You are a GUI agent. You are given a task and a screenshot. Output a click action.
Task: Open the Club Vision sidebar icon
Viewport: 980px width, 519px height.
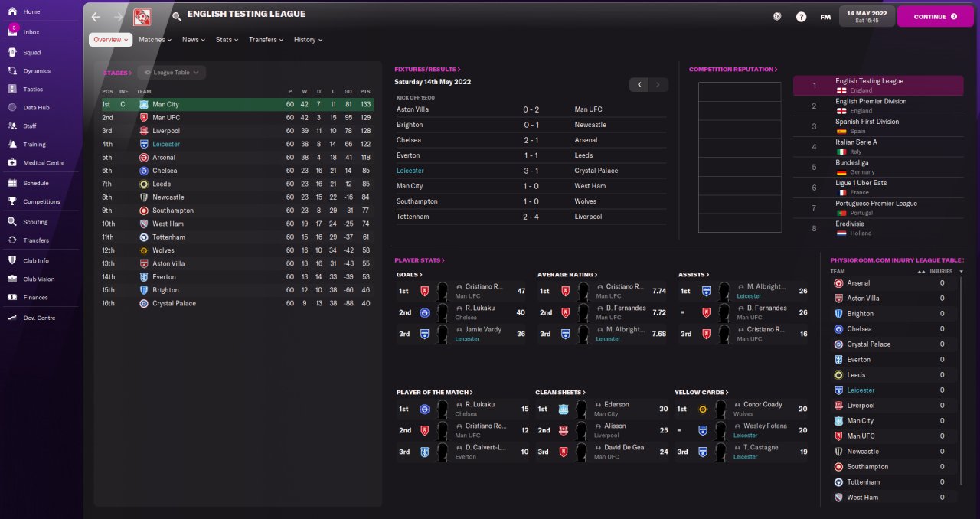click(12, 279)
